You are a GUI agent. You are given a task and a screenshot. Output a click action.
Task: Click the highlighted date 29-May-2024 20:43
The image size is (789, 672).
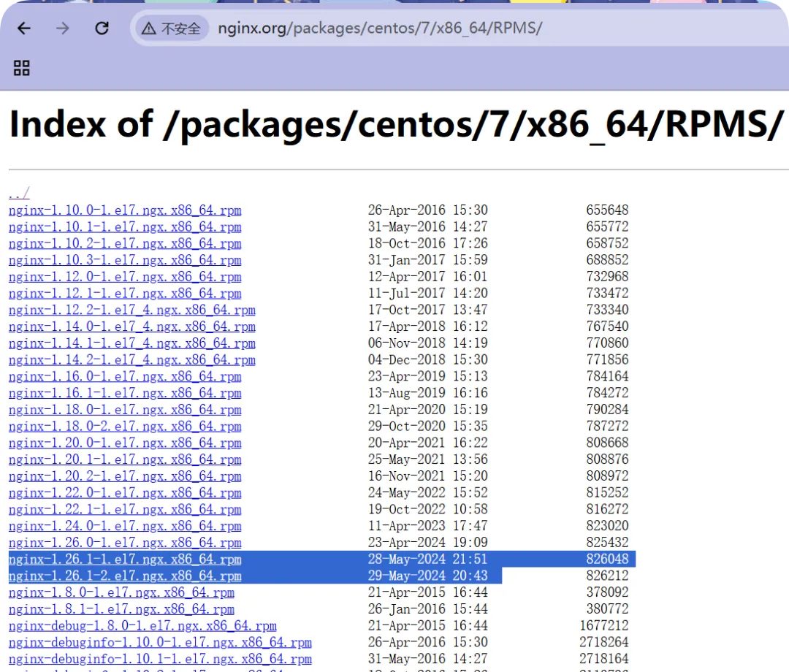427,575
